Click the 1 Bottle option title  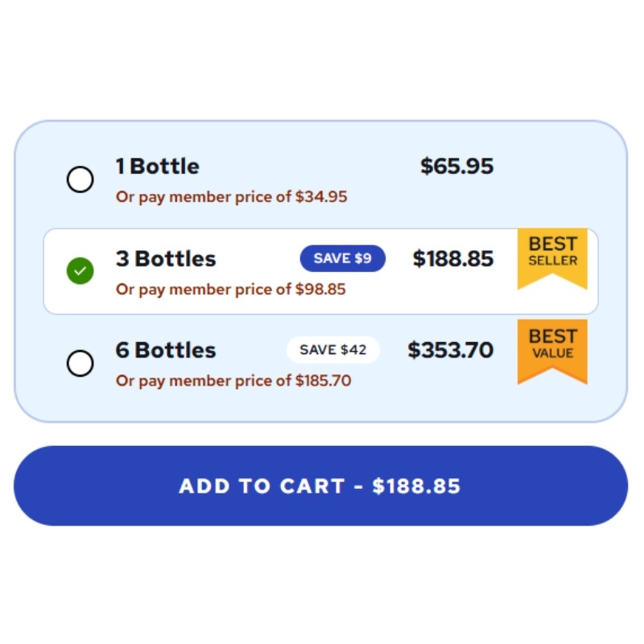click(x=158, y=167)
